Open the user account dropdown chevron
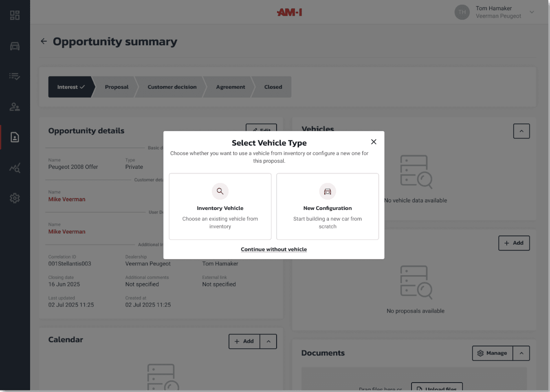 coord(532,12)
